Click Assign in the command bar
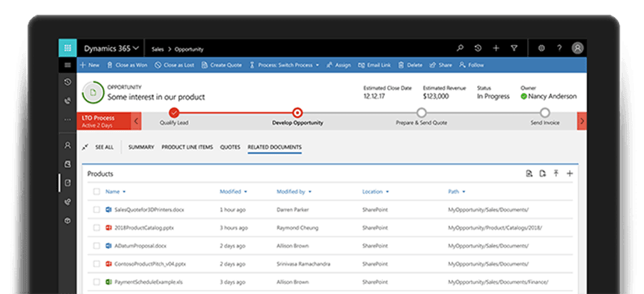Viewport: 644px width, 294px height. 339,65
